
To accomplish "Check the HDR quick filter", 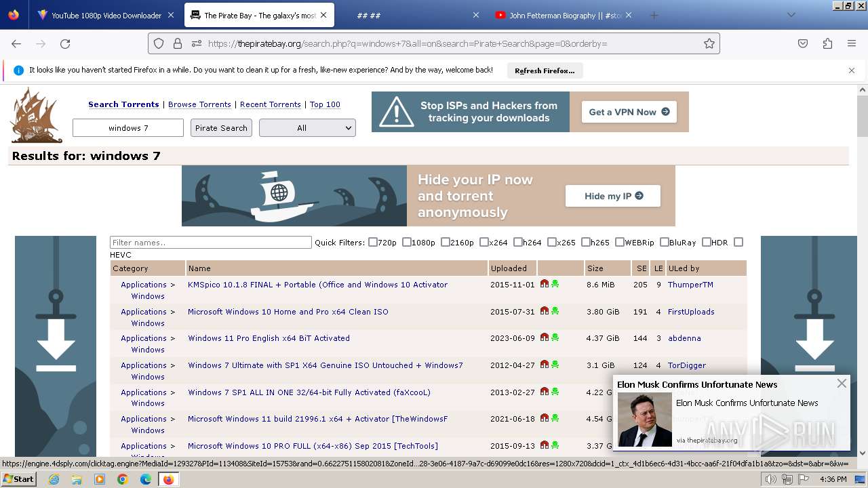I will click(x=707, y=242).
